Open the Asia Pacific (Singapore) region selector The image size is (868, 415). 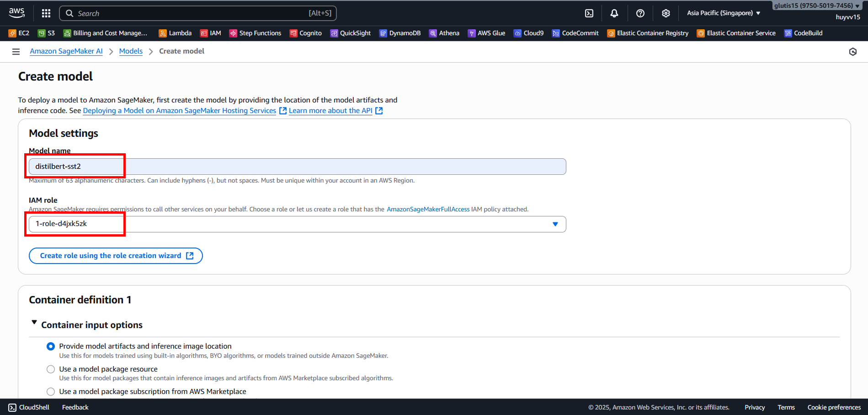pos(723,13)
